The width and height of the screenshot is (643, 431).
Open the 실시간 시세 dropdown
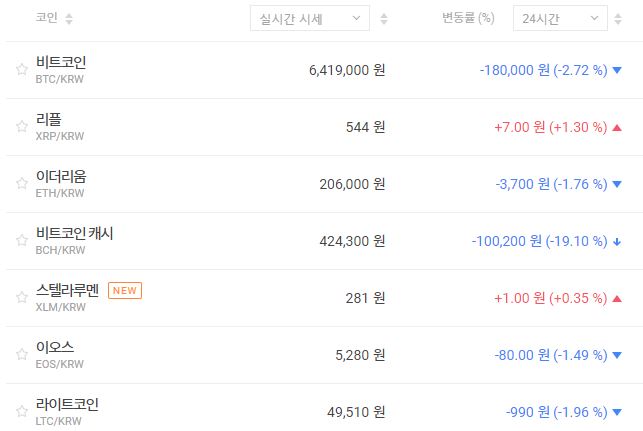click(309, 18)
